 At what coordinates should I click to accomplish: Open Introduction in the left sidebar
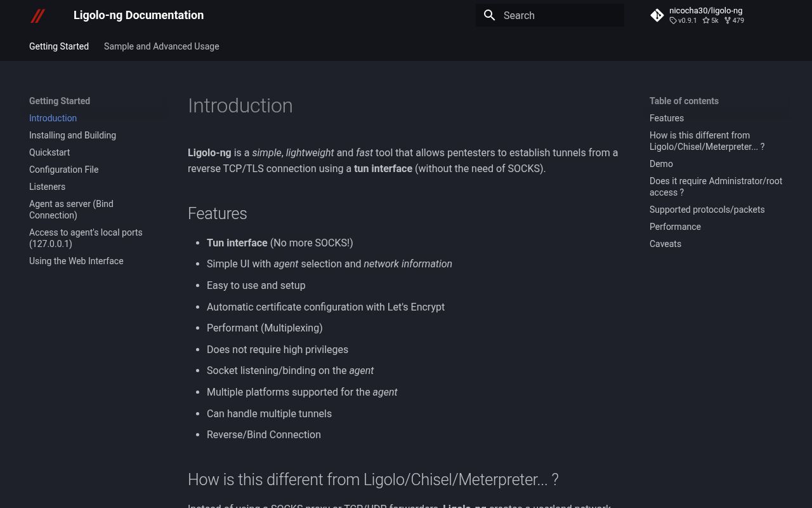tap(53, 118)
